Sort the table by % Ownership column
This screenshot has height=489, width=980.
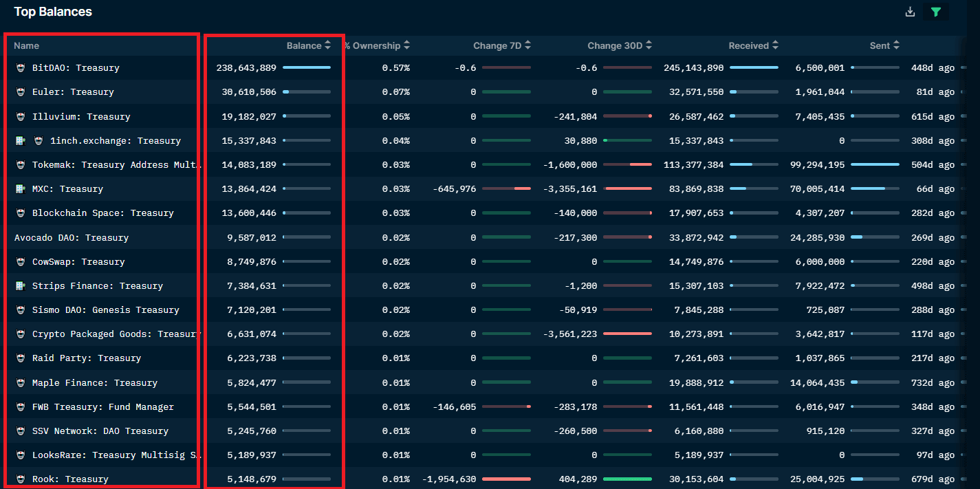(376, 46)
